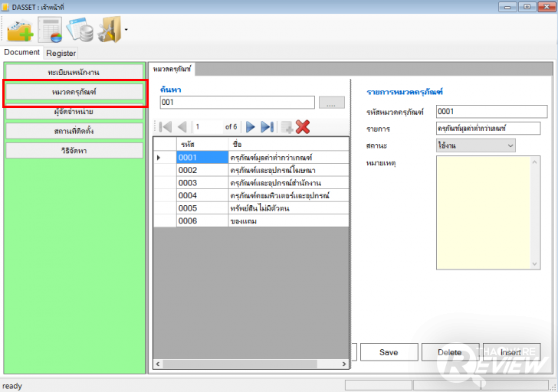
Task: Open the report chart toolbar icon
Action: 50,30
